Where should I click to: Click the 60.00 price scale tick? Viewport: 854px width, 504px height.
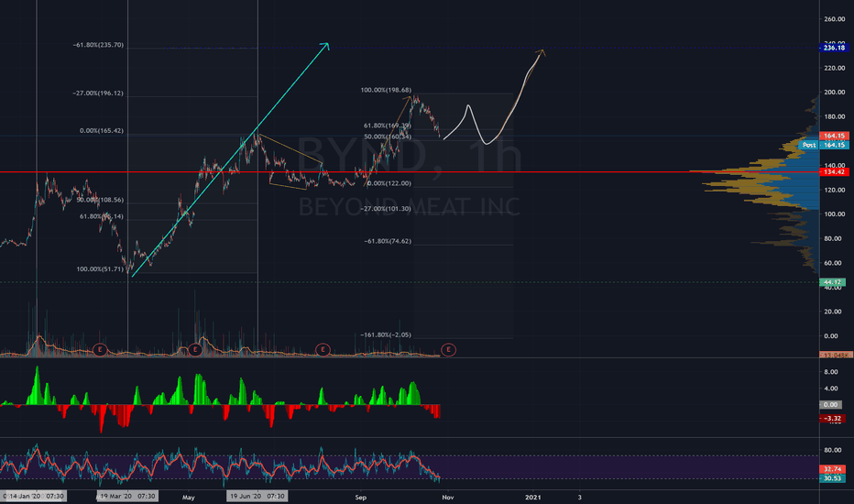point(832,263)
